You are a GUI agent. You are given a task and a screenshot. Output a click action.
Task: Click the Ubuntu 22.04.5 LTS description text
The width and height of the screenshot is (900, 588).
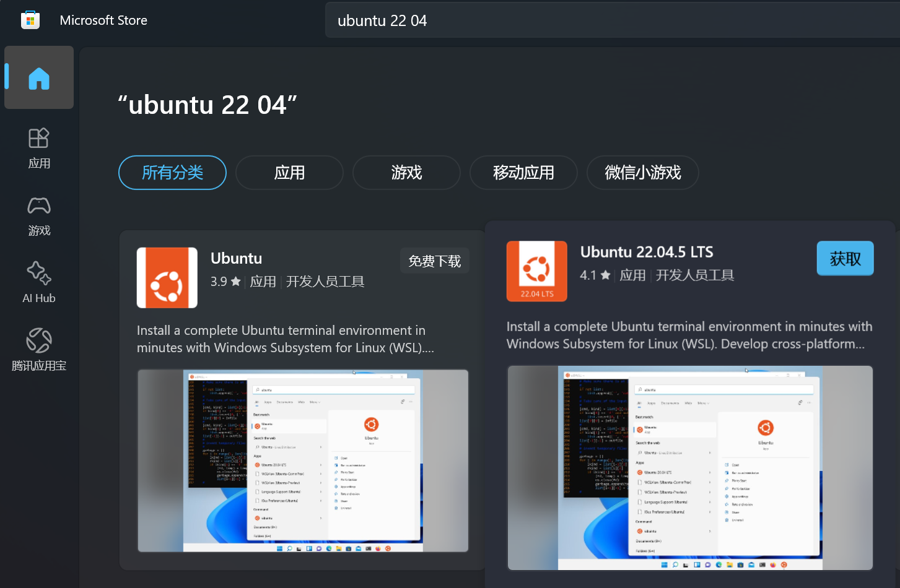pyautogui.click(x=689, y=335)
